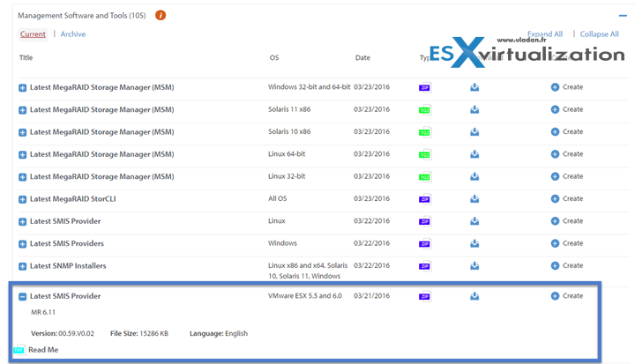This screenshot has width=635, height=364.
Task: Click Create for MSM Windows row
Action: point(567,87)
